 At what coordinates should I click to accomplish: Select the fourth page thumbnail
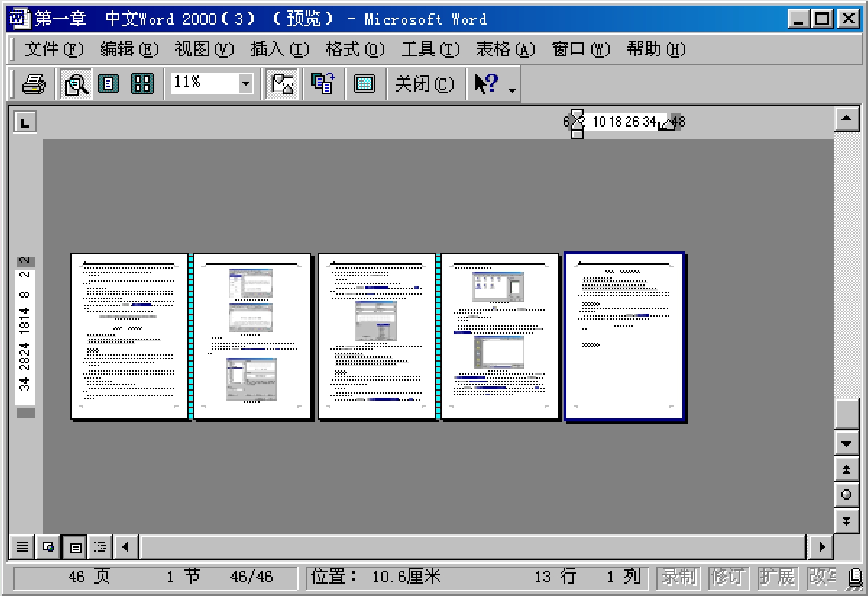point(500,336)
